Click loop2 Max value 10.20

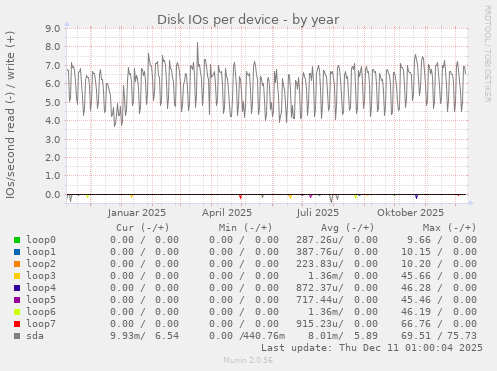point(416,264)
